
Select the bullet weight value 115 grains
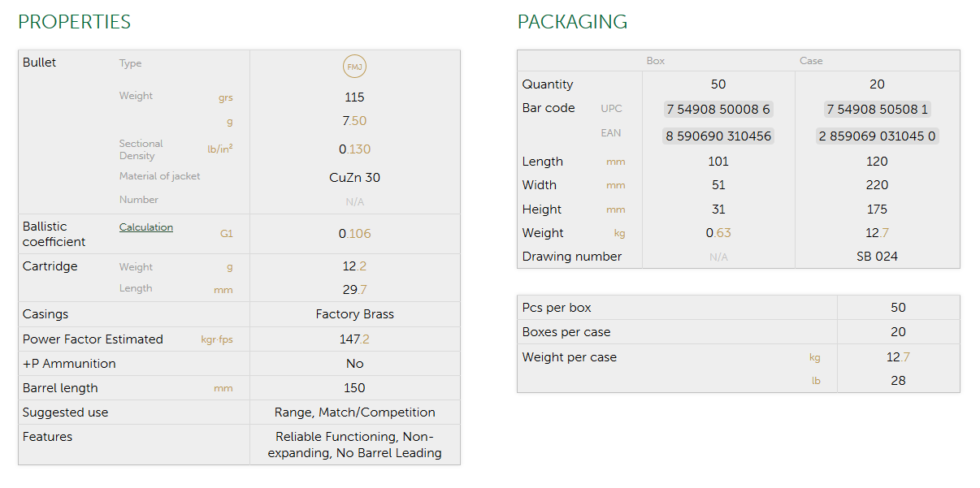(x=354, y=97)
